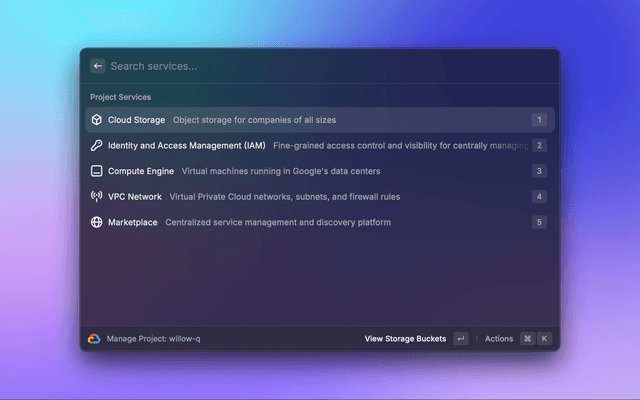Click the Compute Engine icon
The width and height of the screenshot is (640, 400).
pyautogui.click(x=97, y=171)
